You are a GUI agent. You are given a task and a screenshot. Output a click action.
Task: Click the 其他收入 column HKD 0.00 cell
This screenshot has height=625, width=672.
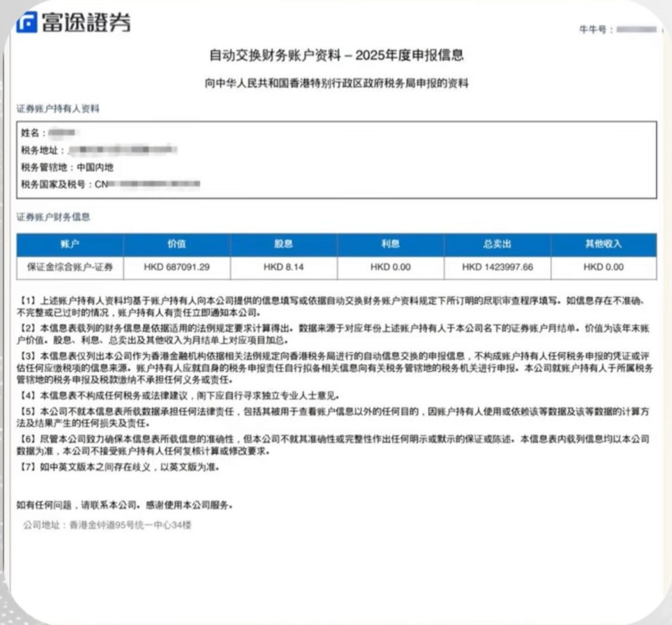tap(604, 268)
